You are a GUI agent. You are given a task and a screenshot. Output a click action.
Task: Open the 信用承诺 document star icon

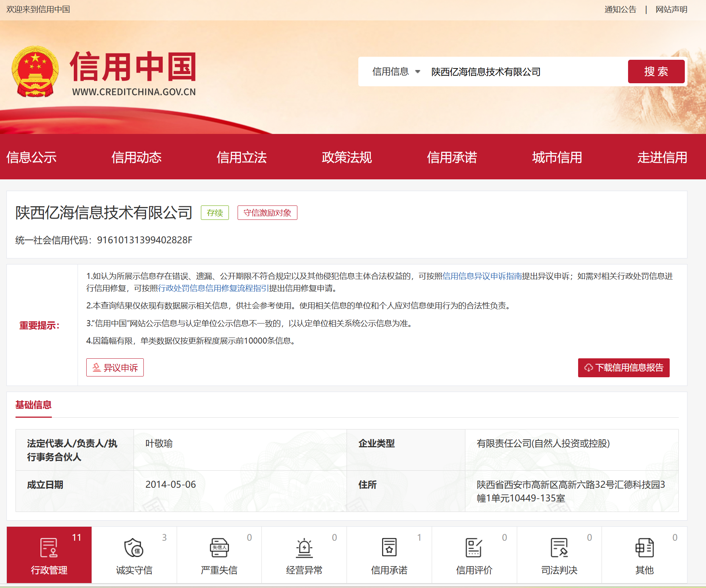click(x=389, y=548)
